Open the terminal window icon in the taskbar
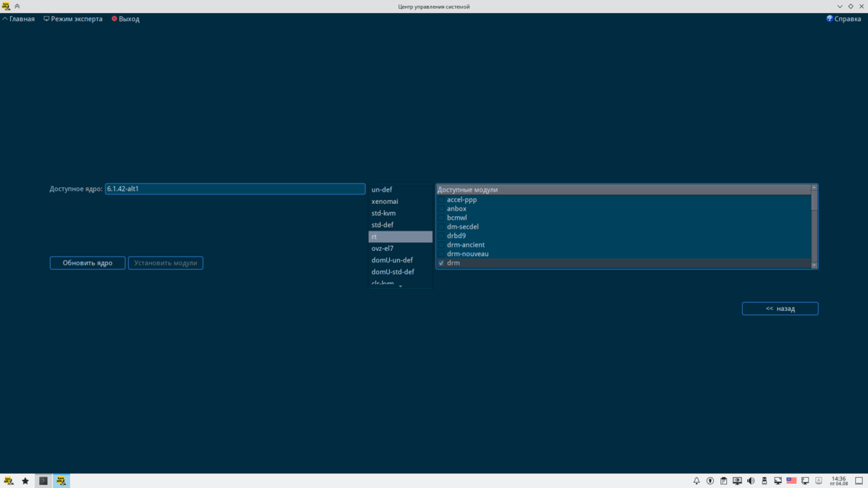Screen dimensions: 868x488 tap(43, 480)
